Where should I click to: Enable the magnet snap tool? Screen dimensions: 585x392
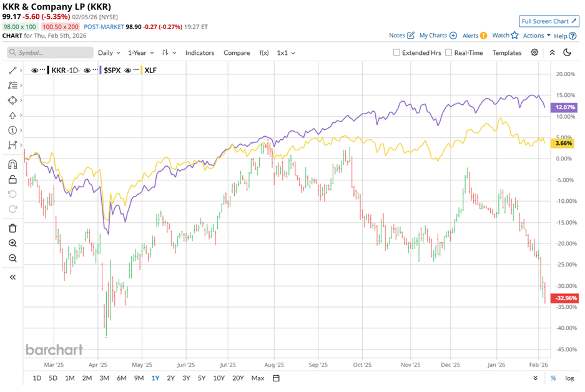[x=12, y=165]
